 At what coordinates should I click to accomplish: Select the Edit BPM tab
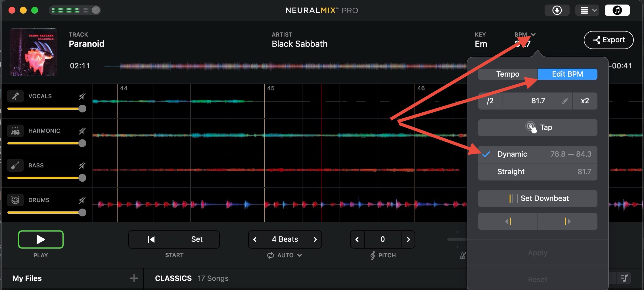click(x=567, y=74)
